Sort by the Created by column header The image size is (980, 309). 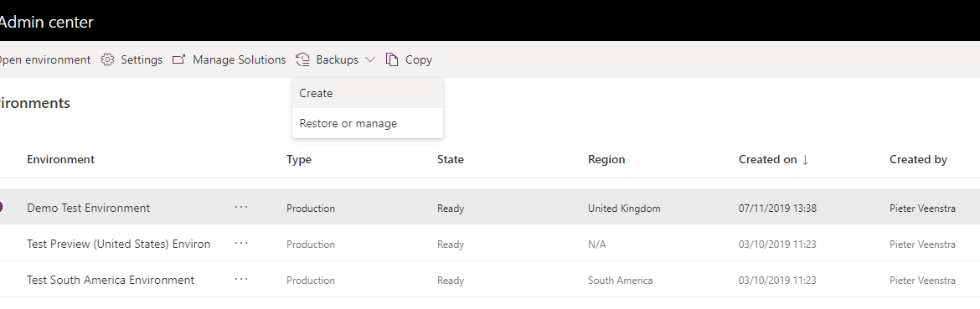918,159
